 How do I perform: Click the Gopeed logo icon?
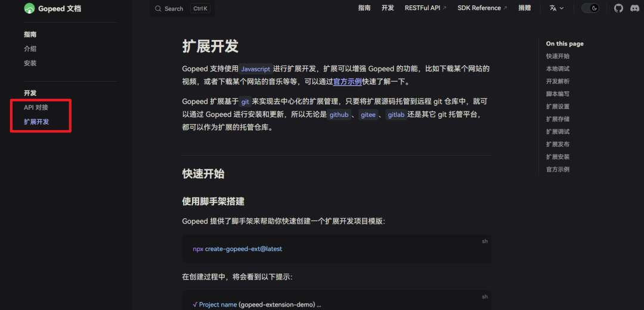tap(29, 8)
